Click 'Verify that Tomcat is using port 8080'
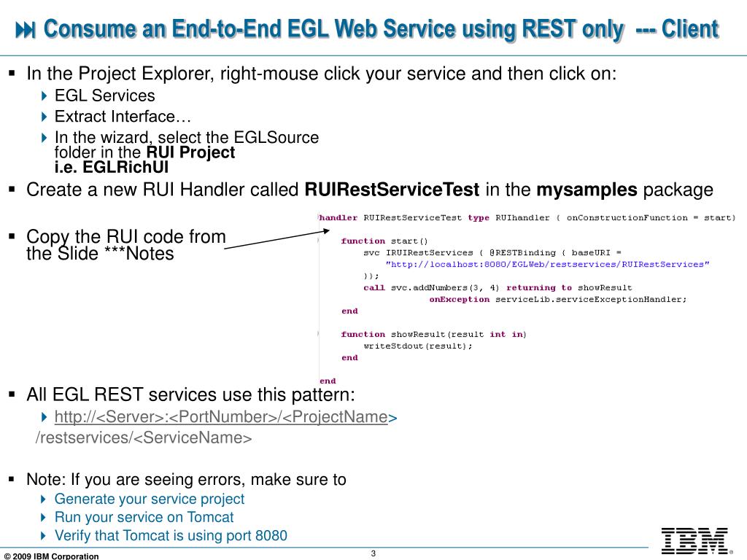The height and width of the screenshot is (560, 747). point(171,536)
